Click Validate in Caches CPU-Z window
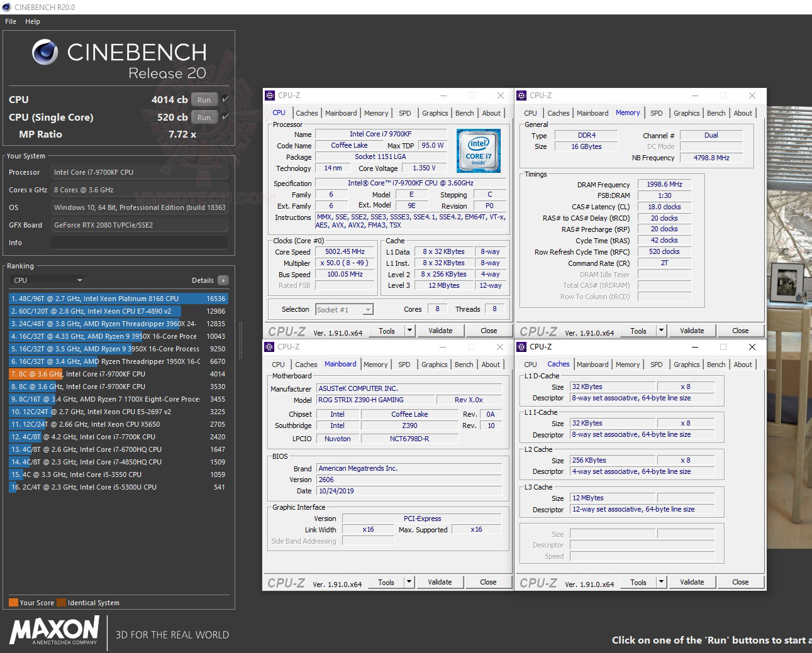The image size is (812, 653). point(692,582)
